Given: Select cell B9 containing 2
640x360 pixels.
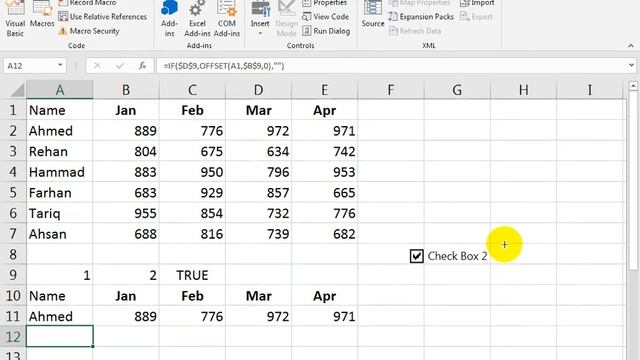Looking at the screenshot, I should coord(126,275).
